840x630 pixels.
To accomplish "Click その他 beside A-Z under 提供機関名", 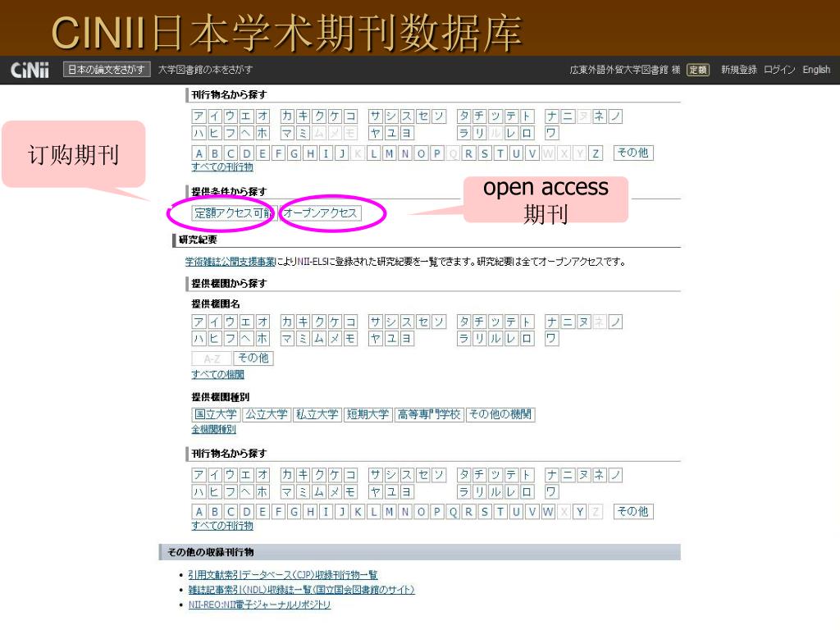I will point(253,358).
